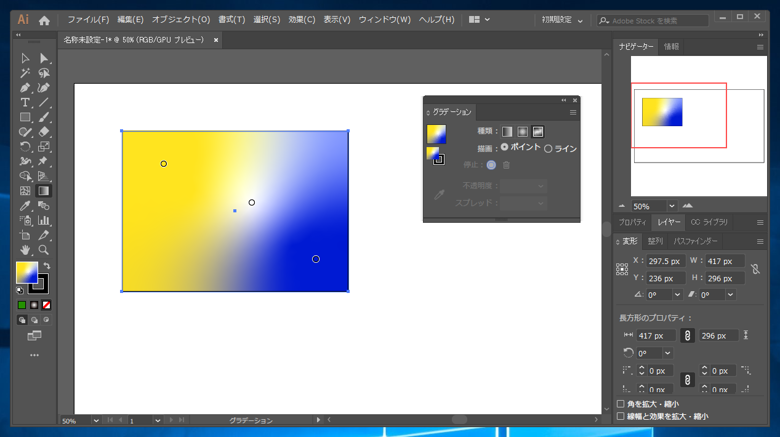This screenshot has width=780, height=437.
Task: Open オブジェクト(O) menu
Action: pos(181,19)
